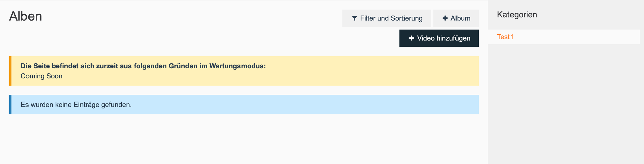Click the orange stripe of the warning box
This screenshot has width=644, height=164.
[10, 71]
